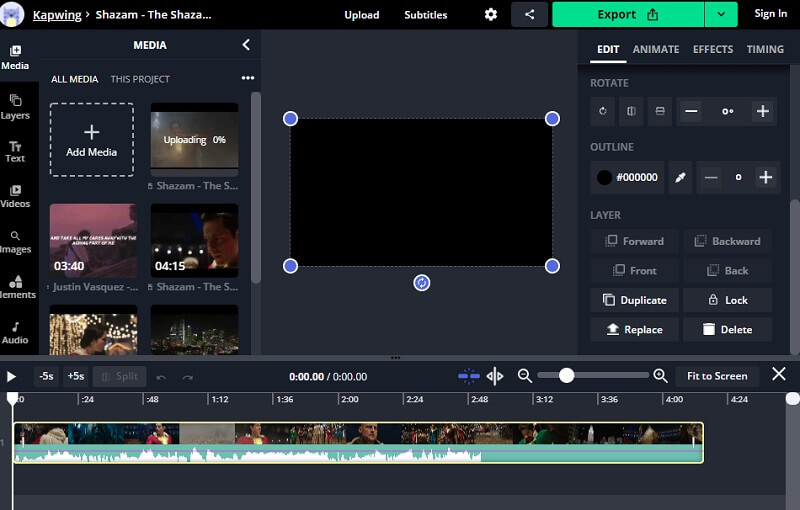
Task: Open the Audio sidebar panel
Action: click(15, 332)
